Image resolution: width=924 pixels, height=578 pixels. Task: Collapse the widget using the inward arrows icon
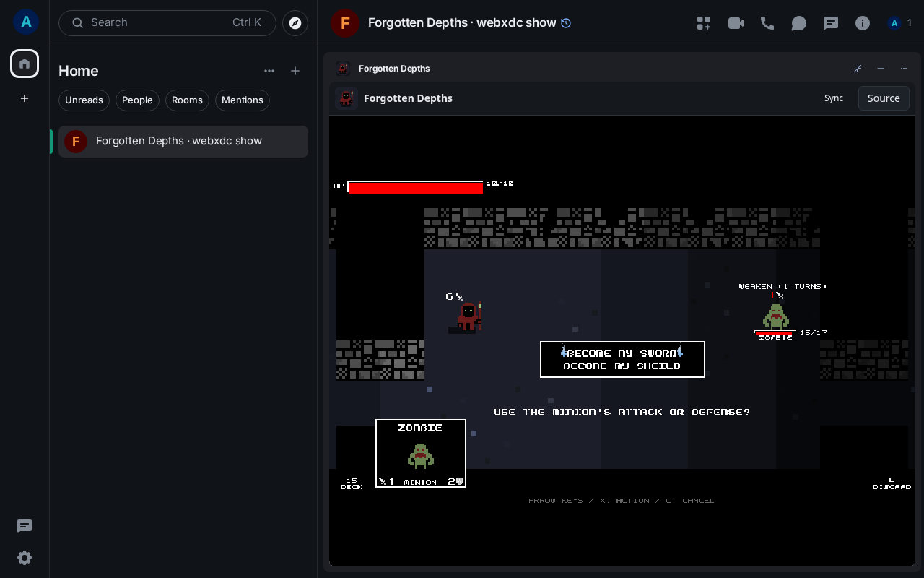858,69
